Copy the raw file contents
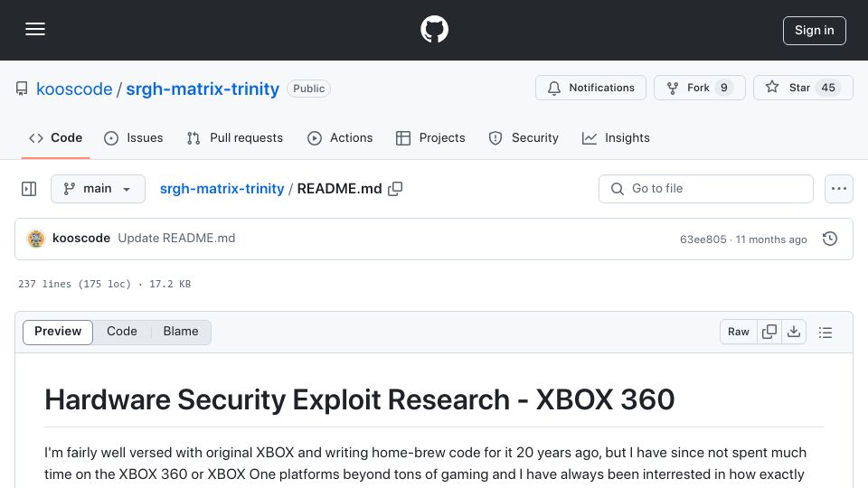868x488 pixels. click(x=769, y=332)
